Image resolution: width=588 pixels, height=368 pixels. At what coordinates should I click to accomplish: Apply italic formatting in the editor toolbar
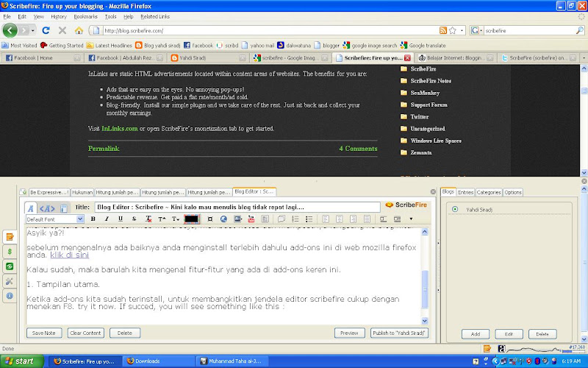[x=107, y=219]
